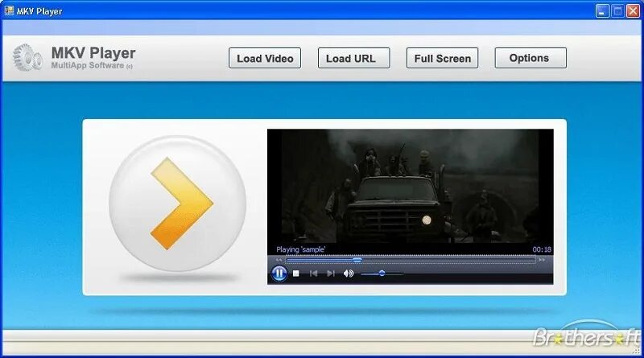Screen dimensions: 644x358
Task: Stop playback with the square stop icon
Action: (x=295, y=274)
